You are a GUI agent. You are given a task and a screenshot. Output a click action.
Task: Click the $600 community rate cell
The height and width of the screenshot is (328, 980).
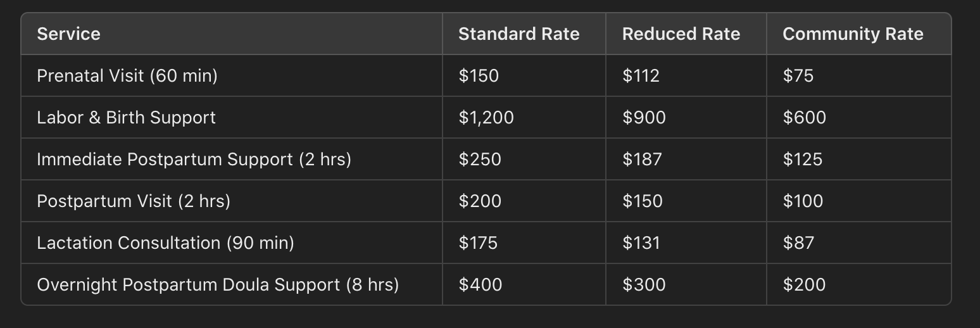858,117
